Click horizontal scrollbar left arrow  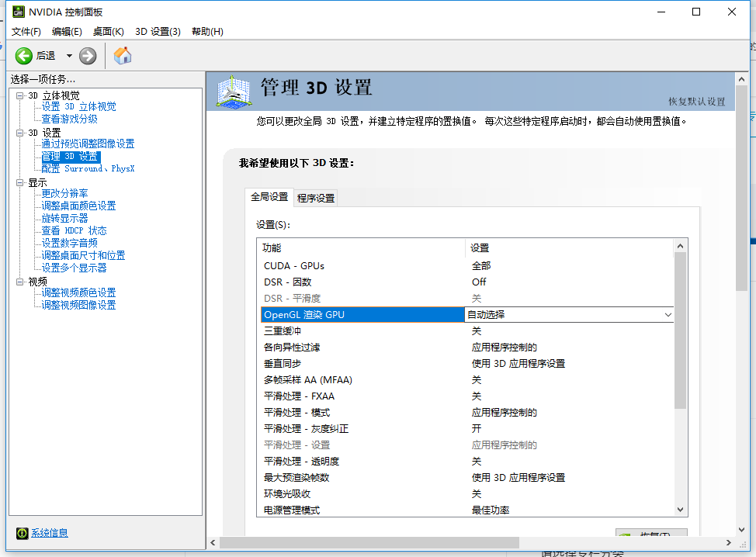[213, 542]
